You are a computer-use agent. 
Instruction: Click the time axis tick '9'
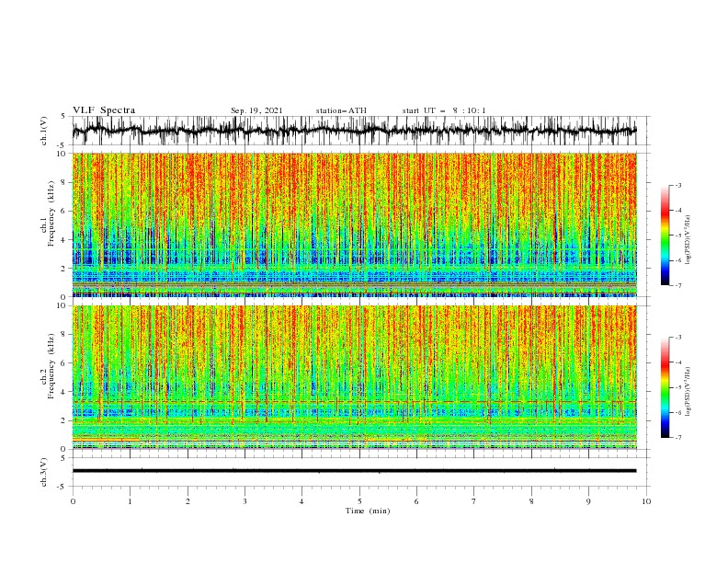click(588, 501)
